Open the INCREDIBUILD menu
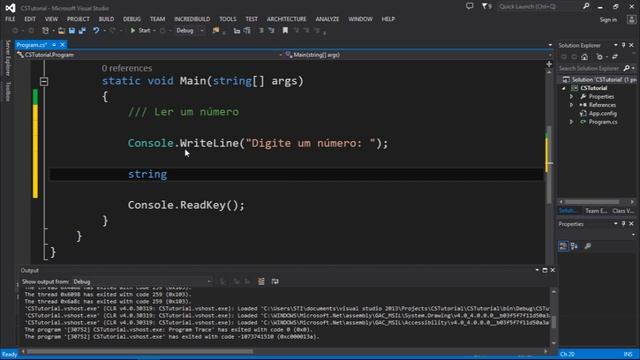 click(192, 19)
